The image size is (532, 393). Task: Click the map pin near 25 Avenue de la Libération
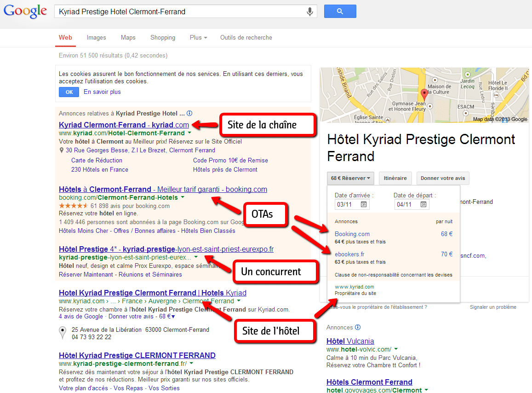coord(63,333)
